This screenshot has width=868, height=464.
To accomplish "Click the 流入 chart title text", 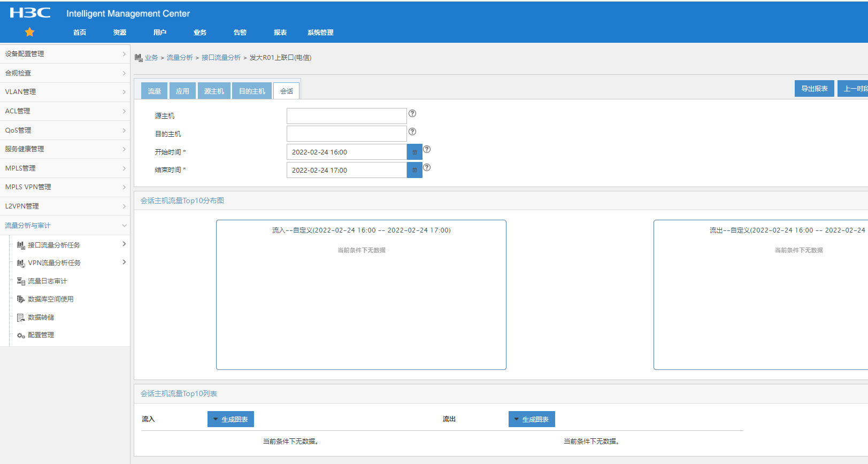I will pos(362,230).
